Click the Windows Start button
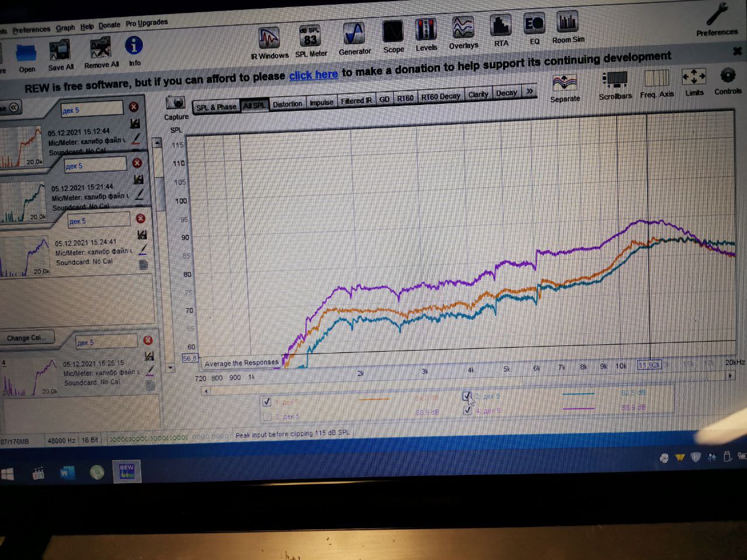The width and height of the screenshot is (747, 560). pos(8,474)
